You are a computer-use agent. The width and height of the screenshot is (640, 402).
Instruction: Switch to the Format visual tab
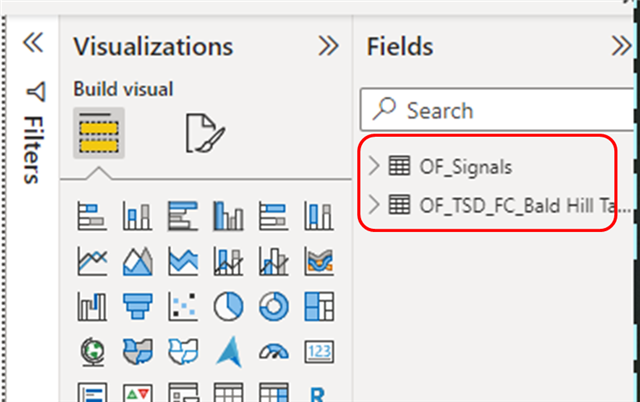pyautogui.click(x=205, y=133)
